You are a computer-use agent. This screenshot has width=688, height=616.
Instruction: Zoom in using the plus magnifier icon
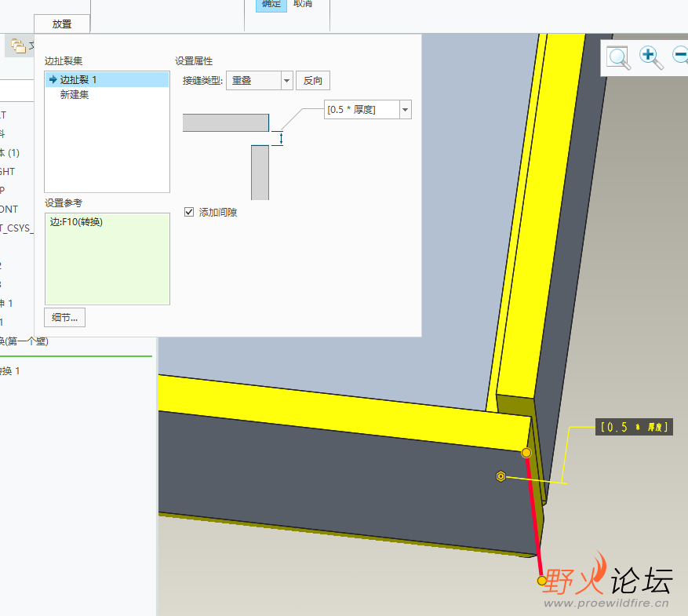[646, 56]
